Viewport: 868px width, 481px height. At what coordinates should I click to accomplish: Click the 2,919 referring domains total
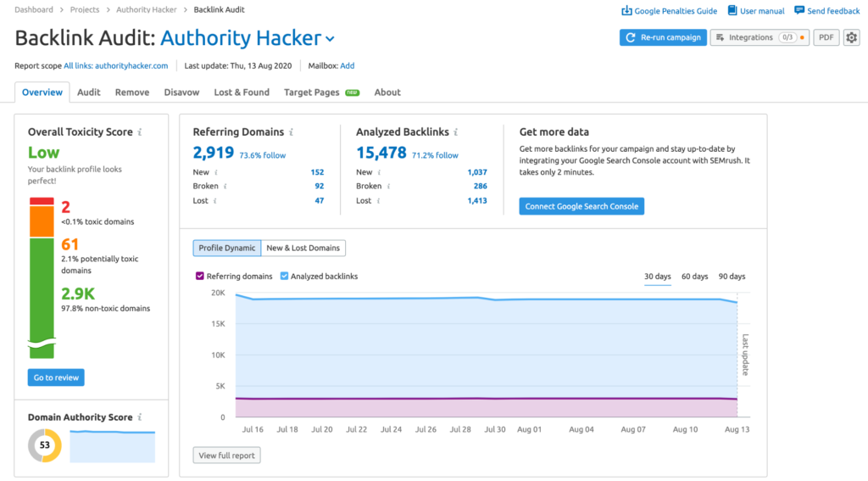coord(213,153)
